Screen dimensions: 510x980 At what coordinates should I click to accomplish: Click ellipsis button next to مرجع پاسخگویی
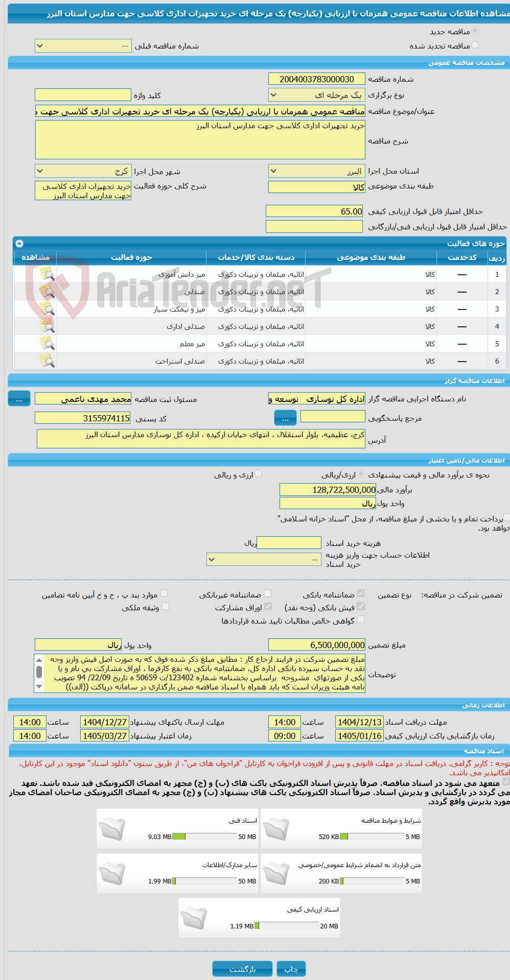pos(285,418)
